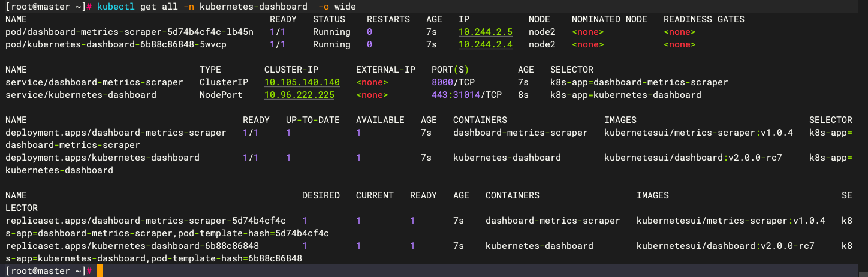Click the orange terminal cursor block

(x=100, y=271)
